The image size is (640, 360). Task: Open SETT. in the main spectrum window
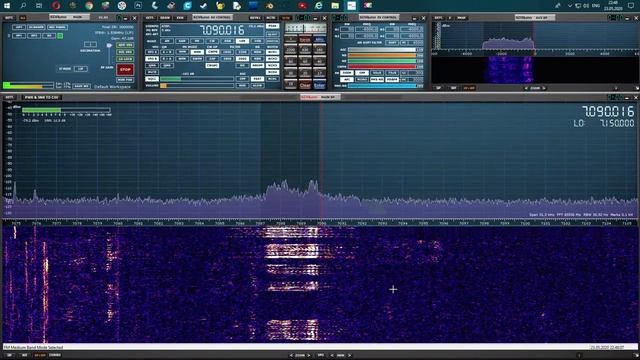[x=9, y=97]
